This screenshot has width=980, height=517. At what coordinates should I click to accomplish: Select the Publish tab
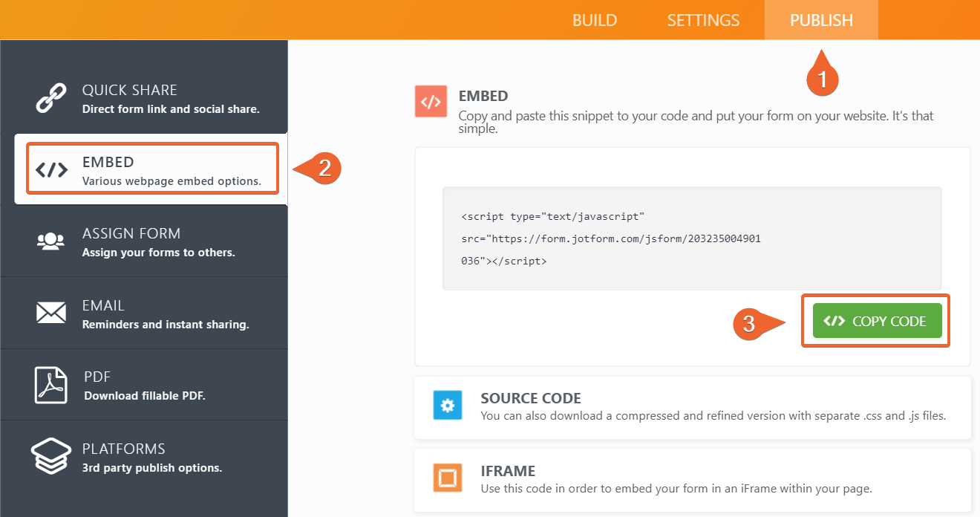coord(821,20)
